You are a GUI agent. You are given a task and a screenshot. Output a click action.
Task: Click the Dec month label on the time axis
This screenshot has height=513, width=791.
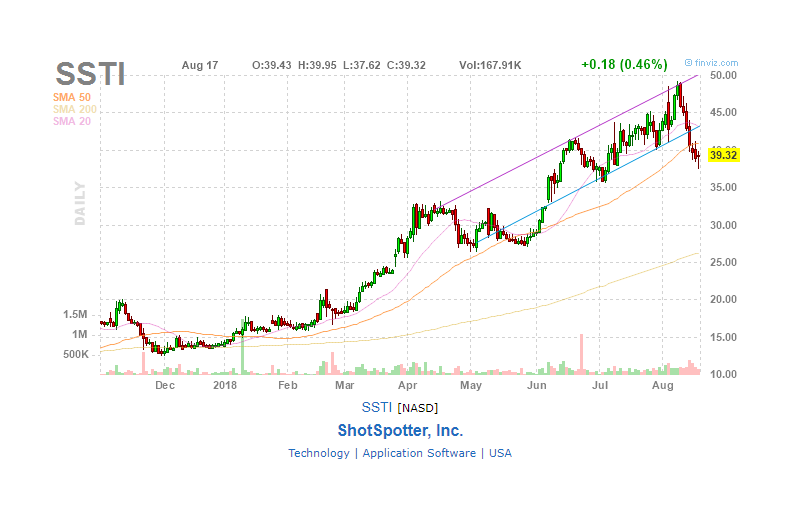165,385
